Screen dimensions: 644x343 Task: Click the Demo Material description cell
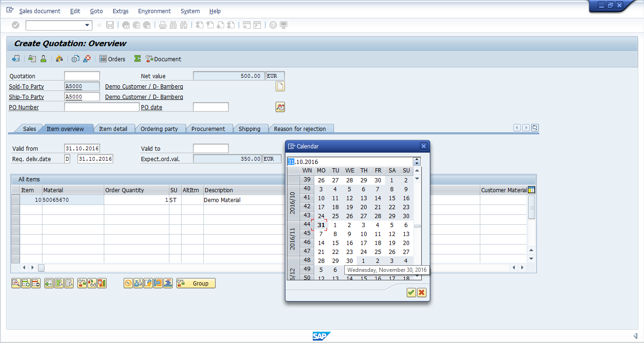(244, 200)
